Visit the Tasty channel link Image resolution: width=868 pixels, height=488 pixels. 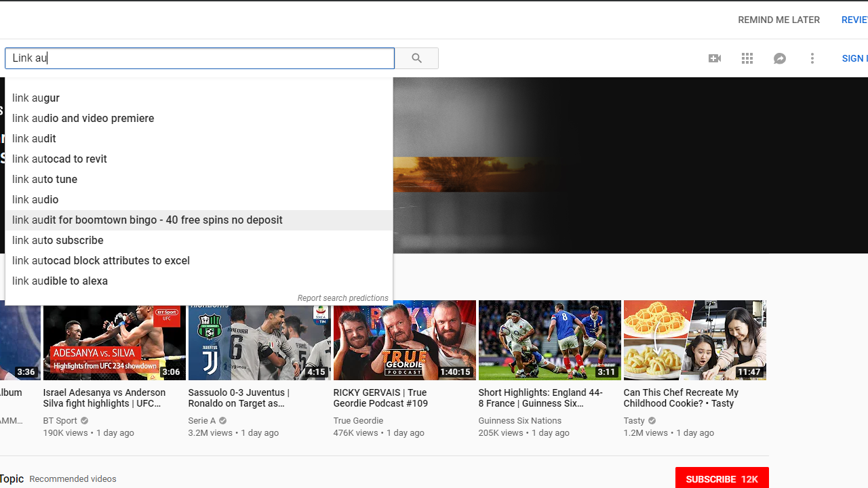pyautogui.click(x=634, y=421)
